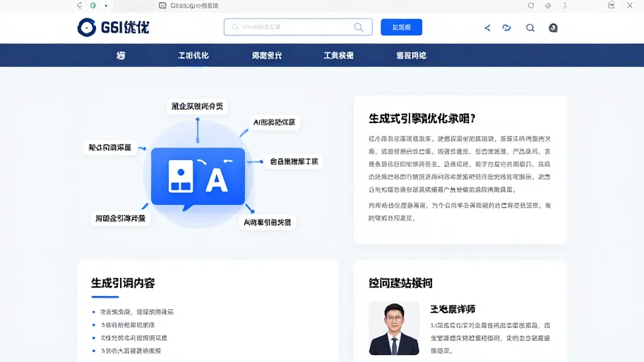Select the second nav item ending in 优化
The image size is (644, 362).
(193, 55)
